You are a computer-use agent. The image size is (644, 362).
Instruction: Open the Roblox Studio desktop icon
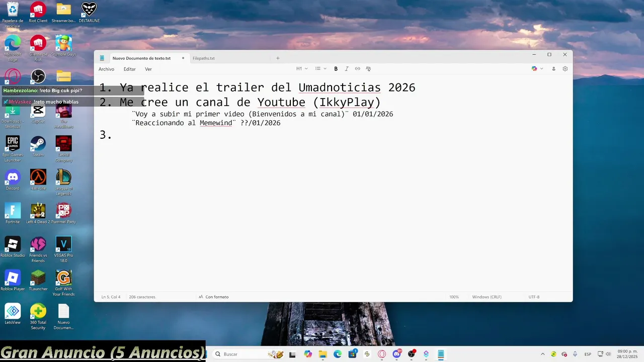(x=13, y=247)
